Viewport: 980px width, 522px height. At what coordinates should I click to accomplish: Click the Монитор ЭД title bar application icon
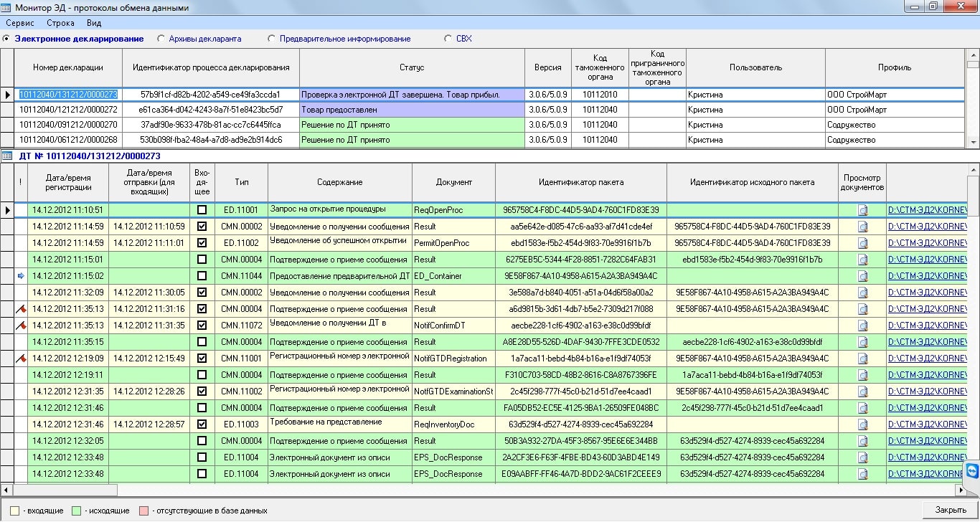tap(6, 7)
